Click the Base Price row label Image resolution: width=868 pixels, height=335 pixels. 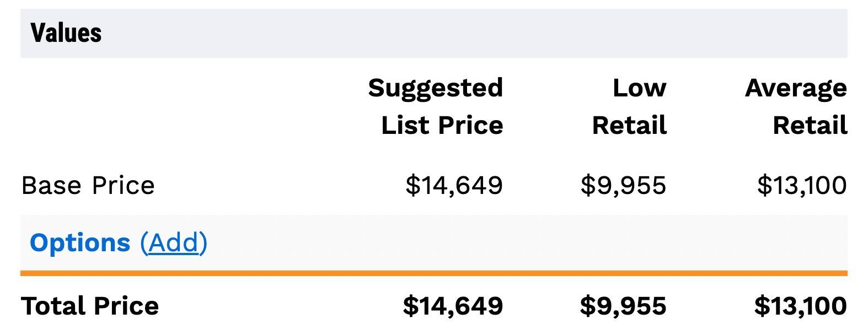[x=88, y=186]
